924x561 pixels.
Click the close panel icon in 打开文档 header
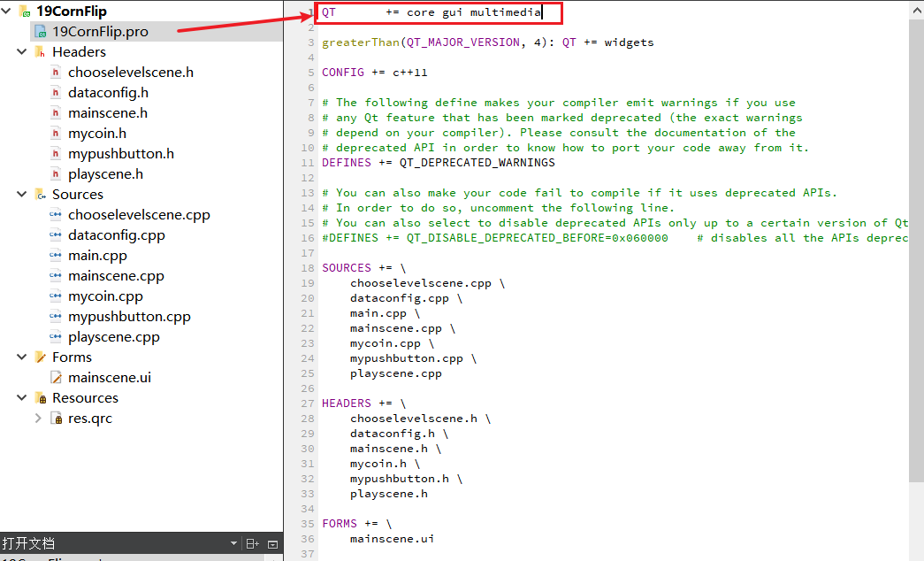pos(272,544)
